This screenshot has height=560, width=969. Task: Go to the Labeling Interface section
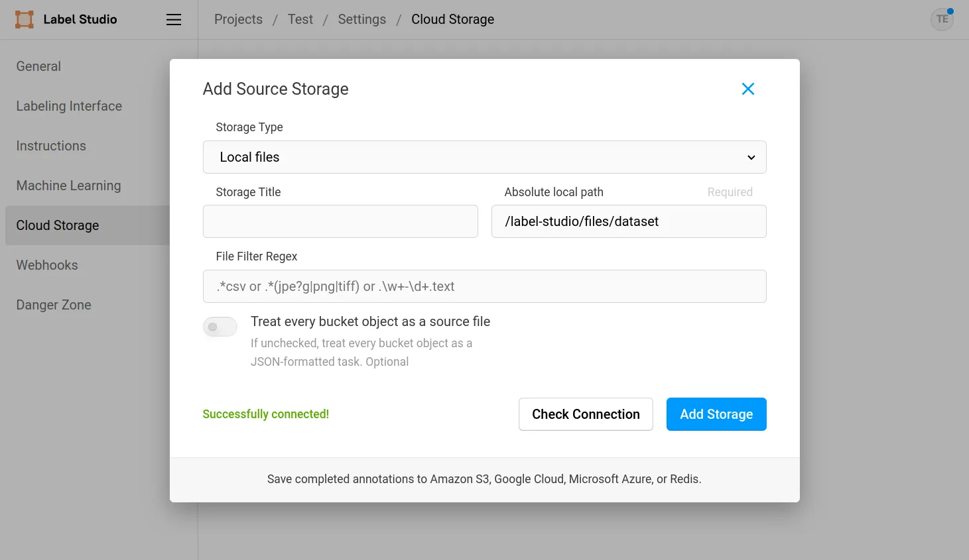pos(69,106)
